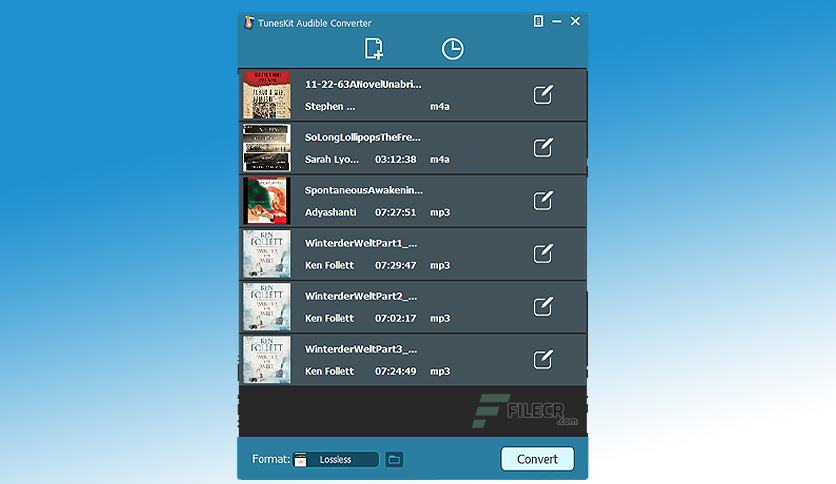Click mp3 format in WinterderWeltPart3 row
Screen dimensions: 836x484
tap(440, 372)
